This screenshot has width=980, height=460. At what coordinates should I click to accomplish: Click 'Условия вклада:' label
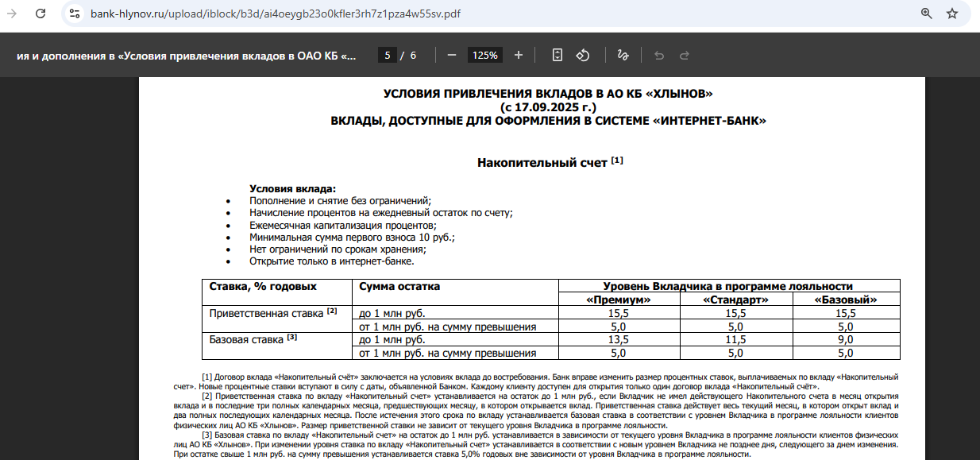(293, 189)
